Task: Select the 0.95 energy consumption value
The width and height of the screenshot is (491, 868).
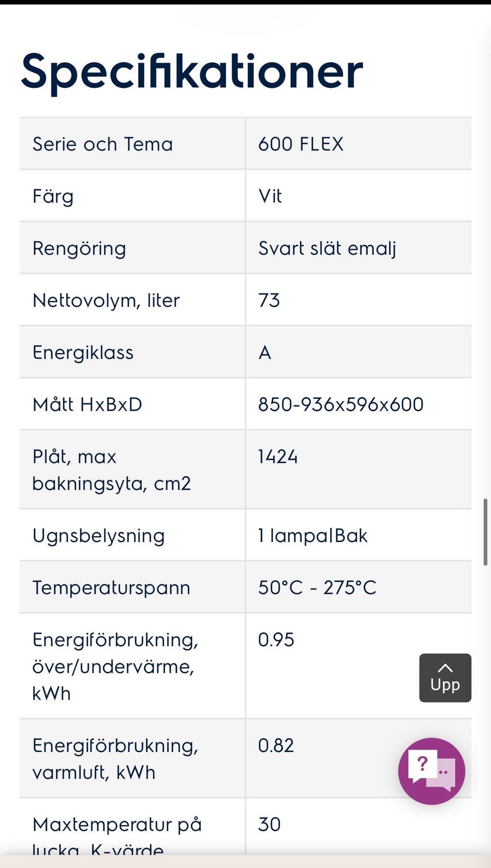Action: click(276, 640)
